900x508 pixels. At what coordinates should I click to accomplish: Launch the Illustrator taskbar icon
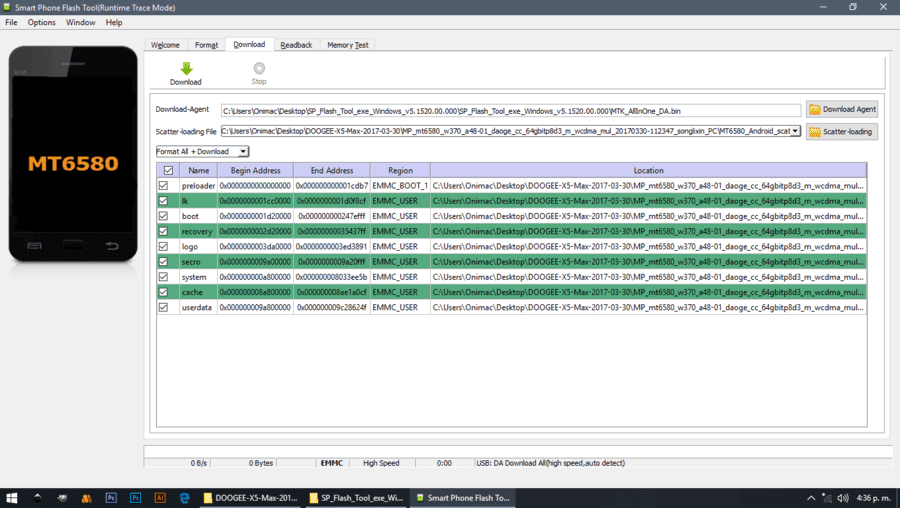tap(160, 498)
